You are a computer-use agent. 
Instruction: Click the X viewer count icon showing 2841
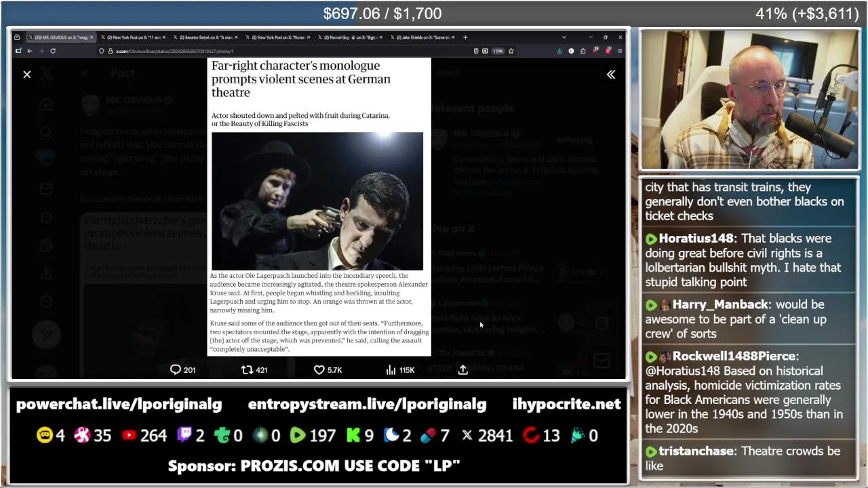467,435
